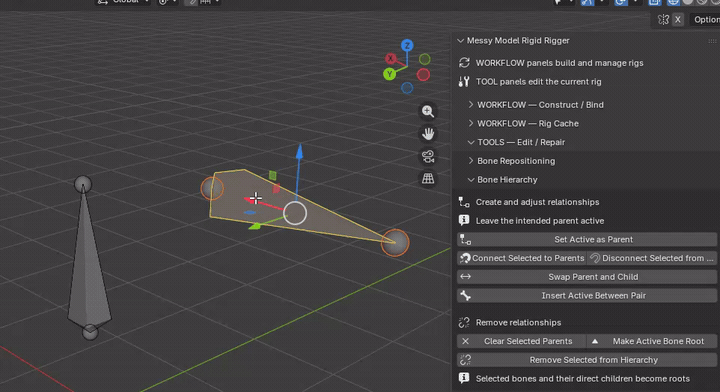The height and width of the screenshot is (392, 720).
Task: Click the blue Z move gizmo arrow
Action: point(299,152)
